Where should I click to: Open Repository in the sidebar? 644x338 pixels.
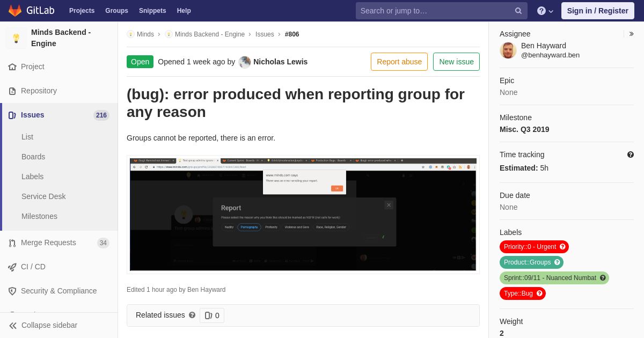point(39,91)
